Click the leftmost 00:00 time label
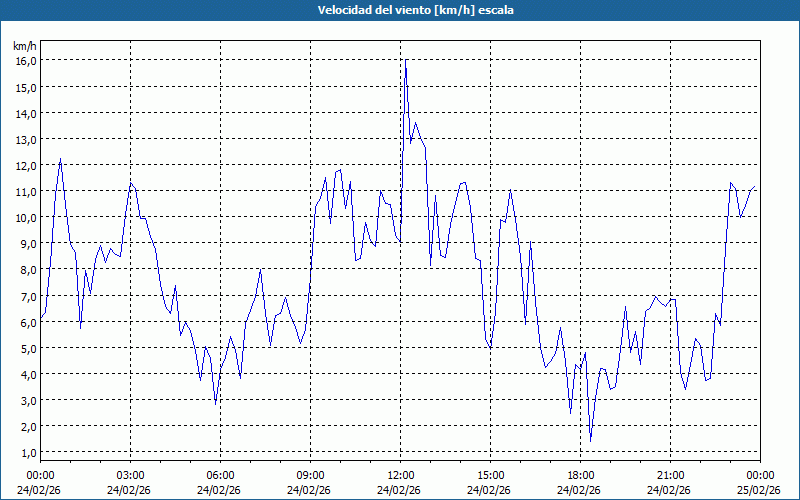The image size is (800, 500). [x=40, y=475]
